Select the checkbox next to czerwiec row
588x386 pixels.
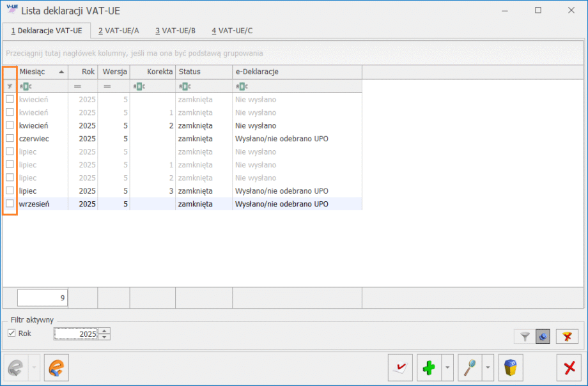click(10, 138)
